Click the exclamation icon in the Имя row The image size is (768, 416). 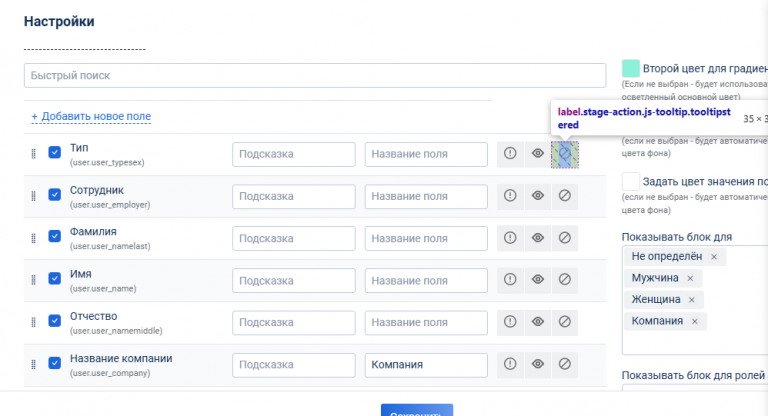510,279
